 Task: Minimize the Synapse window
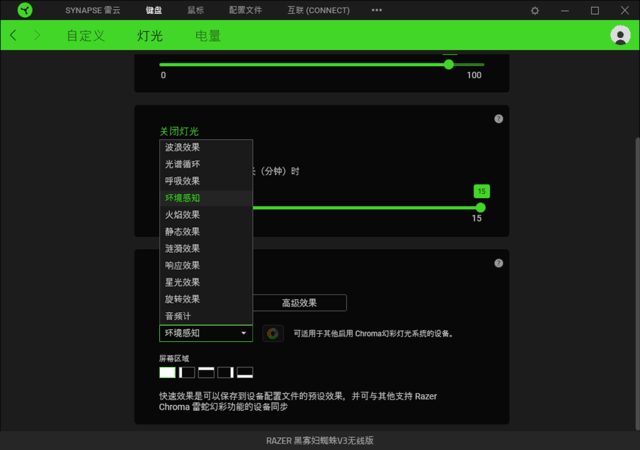click(565, 11)
